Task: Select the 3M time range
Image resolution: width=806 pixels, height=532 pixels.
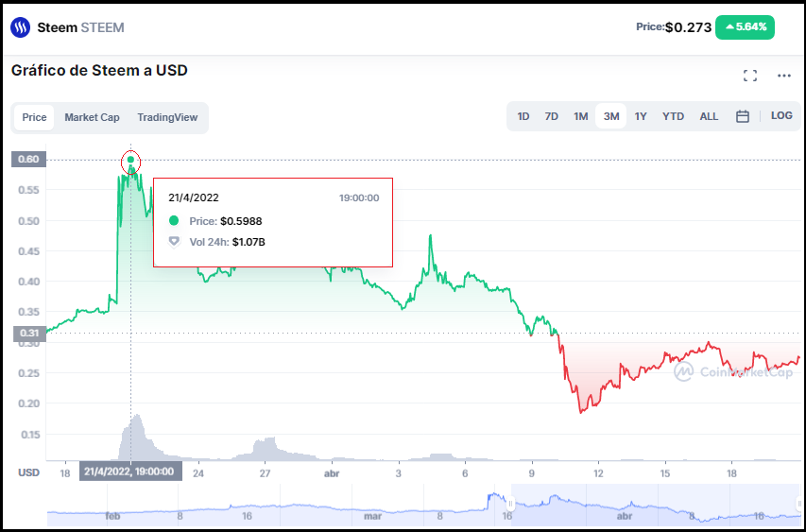Action: (x=611, y=116)
